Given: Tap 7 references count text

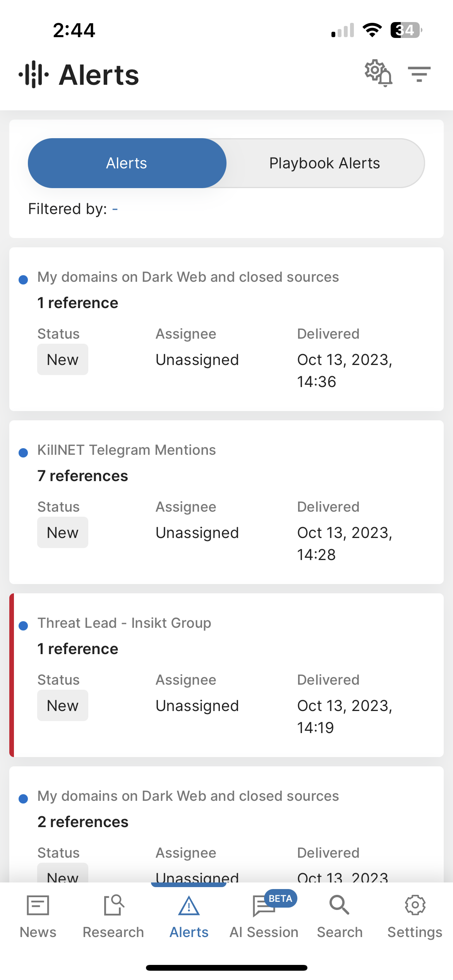Looking at the screenshot, I should click(x=83, y=476).
